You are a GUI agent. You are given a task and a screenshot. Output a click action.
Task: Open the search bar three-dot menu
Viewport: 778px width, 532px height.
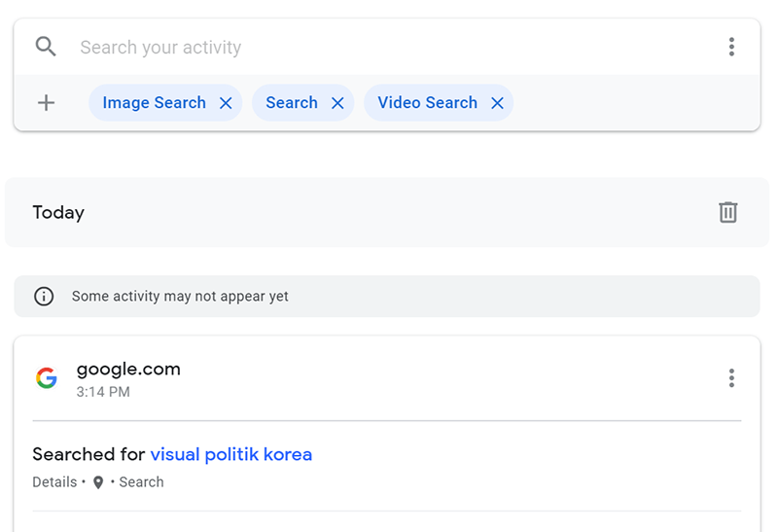(x=731, y=47)
